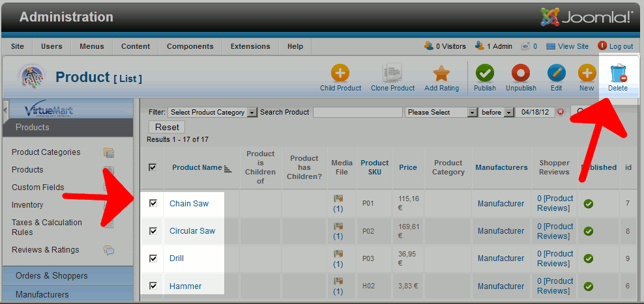Click the Search Product text field
The height and width of the screenshot is (304, 644).
[x=357, y=112]
